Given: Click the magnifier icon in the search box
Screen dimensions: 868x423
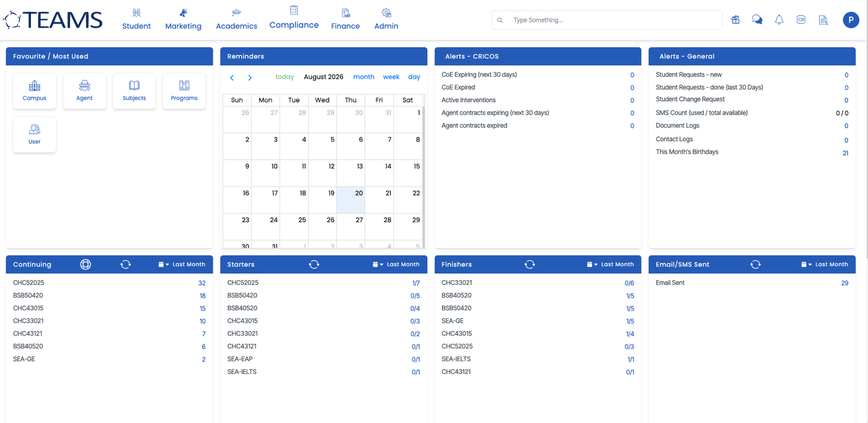Looking at the screenshot, I should (x=500, y=20).
